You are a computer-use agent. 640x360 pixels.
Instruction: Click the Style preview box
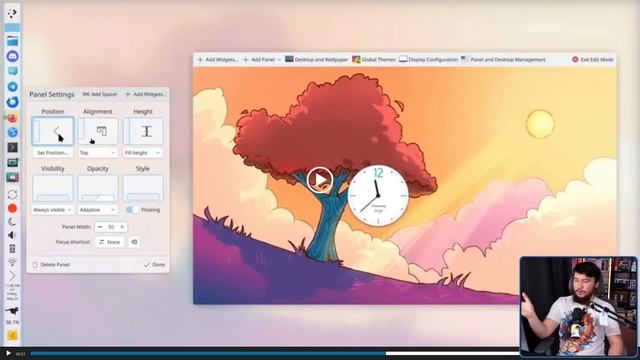point(143,188)
